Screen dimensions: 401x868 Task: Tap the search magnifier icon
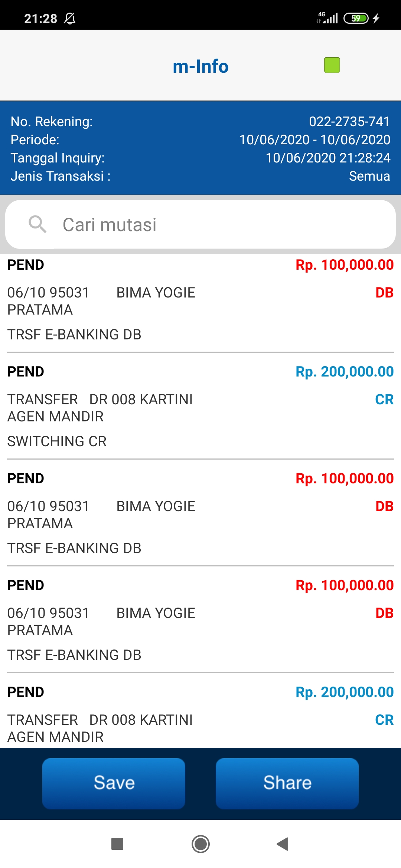(x=38, y=224)
